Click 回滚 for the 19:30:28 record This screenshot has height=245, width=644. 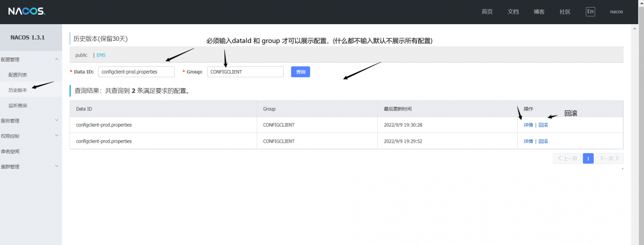(x=543, y=125)
